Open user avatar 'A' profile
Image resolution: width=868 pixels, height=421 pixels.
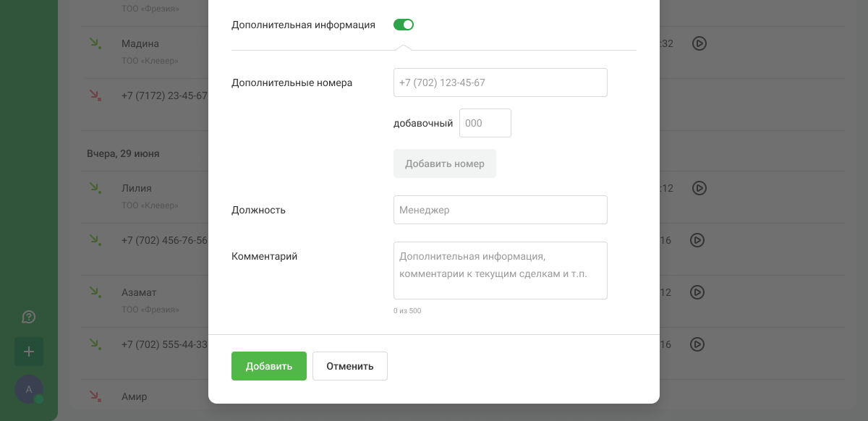click(x=29, y=389)
